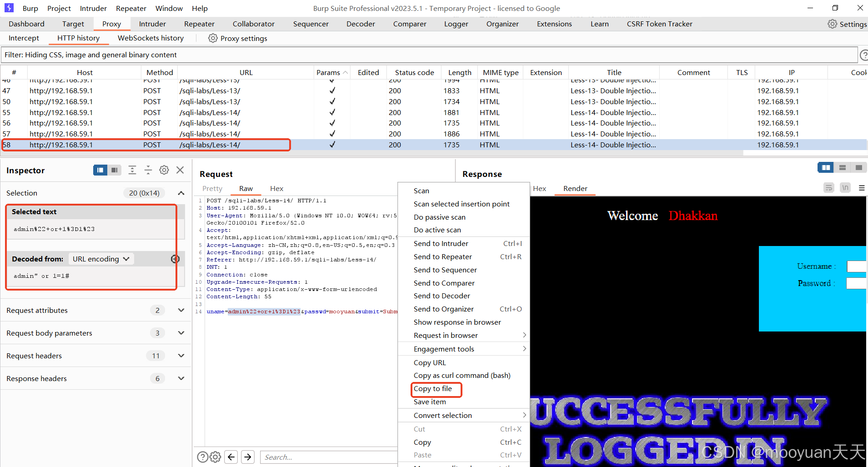Sort by Status code column header
Image resolution: width=868 pixels, height=467 pixels.
click(414, 72)
